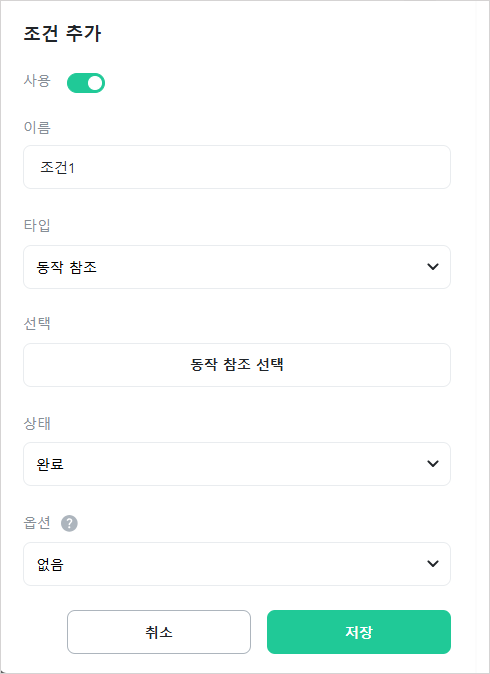Click the chevron arrow in 상태 combo box
This screenshot has height=674, width=490.
click(433, 464)
